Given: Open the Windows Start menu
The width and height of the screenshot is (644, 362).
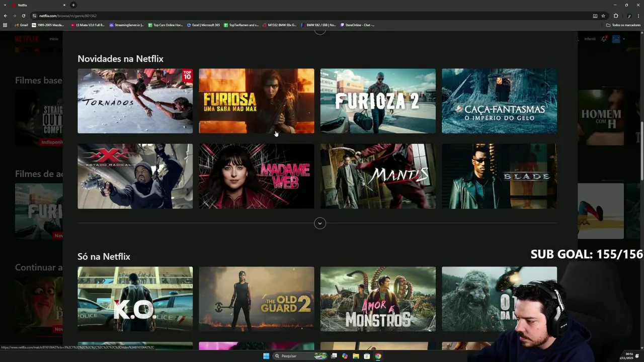Looking at the screenshot, I should [x=266, y=356].
